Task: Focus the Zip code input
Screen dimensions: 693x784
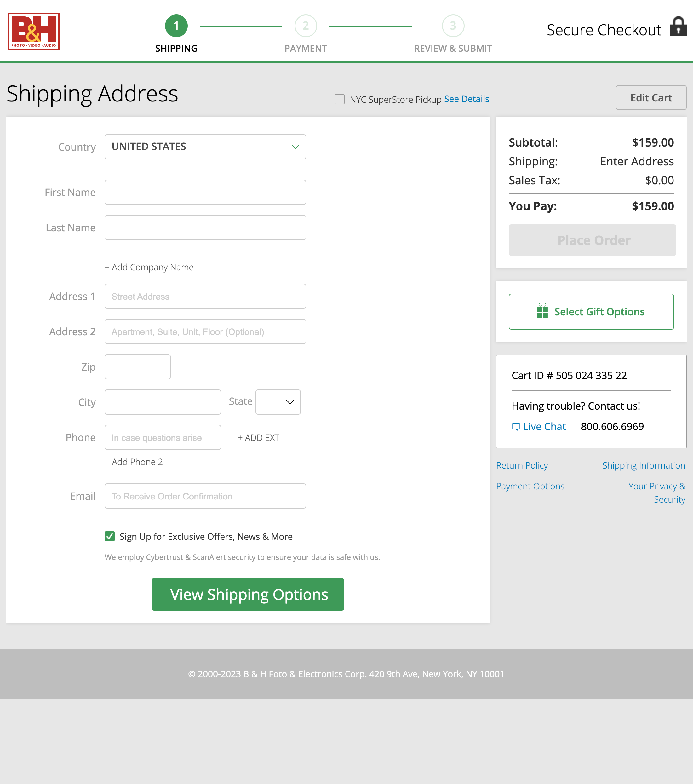Action: (137, 367)
